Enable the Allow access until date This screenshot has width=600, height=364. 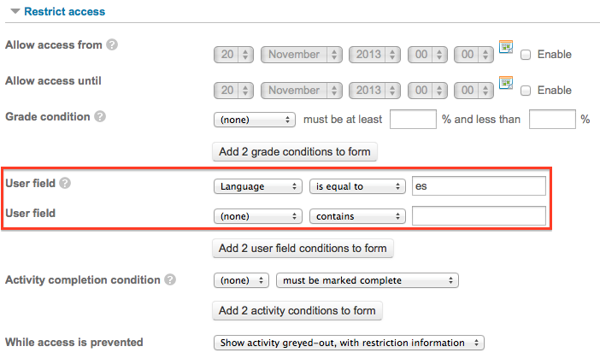526,91
